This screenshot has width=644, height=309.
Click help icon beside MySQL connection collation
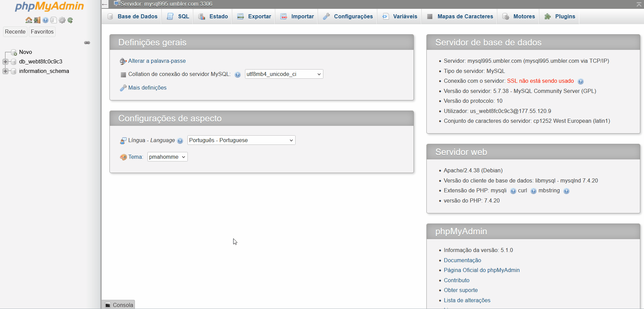click(238, 75)
